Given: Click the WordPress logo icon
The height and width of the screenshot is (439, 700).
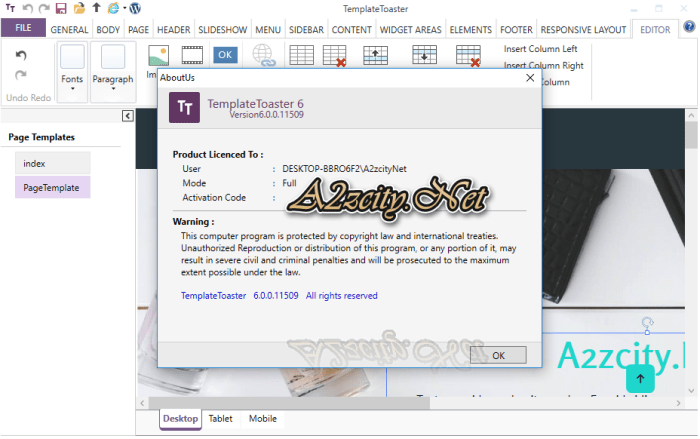Looking at the screenshot, I should click(135, 8).
